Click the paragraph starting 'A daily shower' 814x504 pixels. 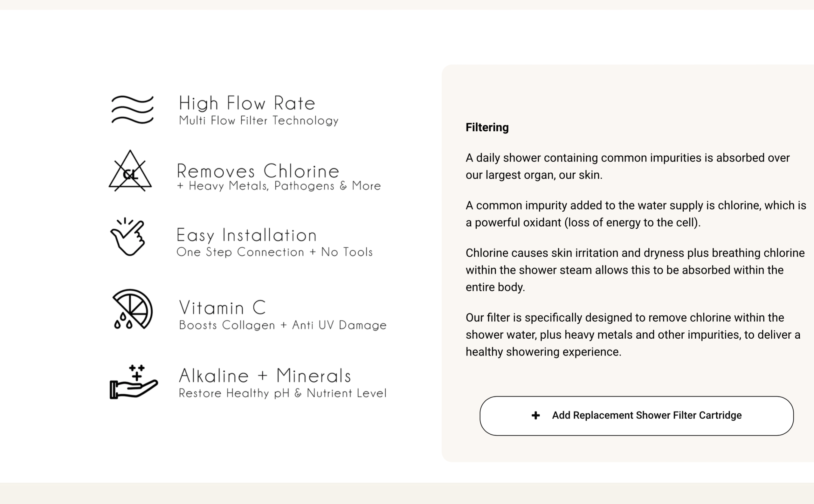coord(627,166)
